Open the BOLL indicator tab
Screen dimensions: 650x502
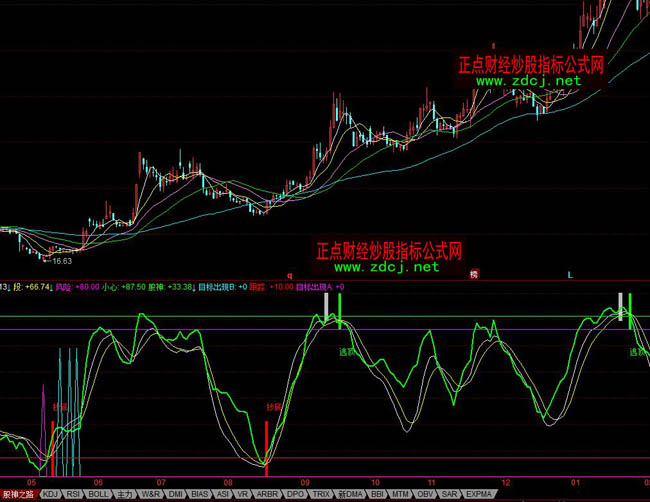(98, 494)
